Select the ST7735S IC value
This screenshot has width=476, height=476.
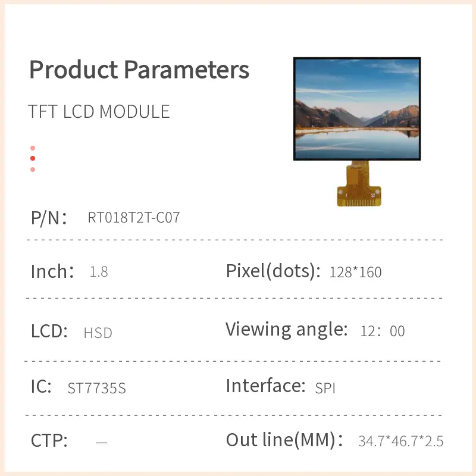tap(97, 389)
